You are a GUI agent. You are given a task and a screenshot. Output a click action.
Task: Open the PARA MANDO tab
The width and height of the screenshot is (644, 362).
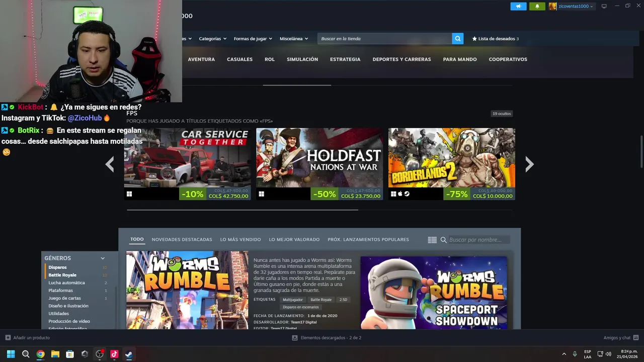click(x=460, y=59)
